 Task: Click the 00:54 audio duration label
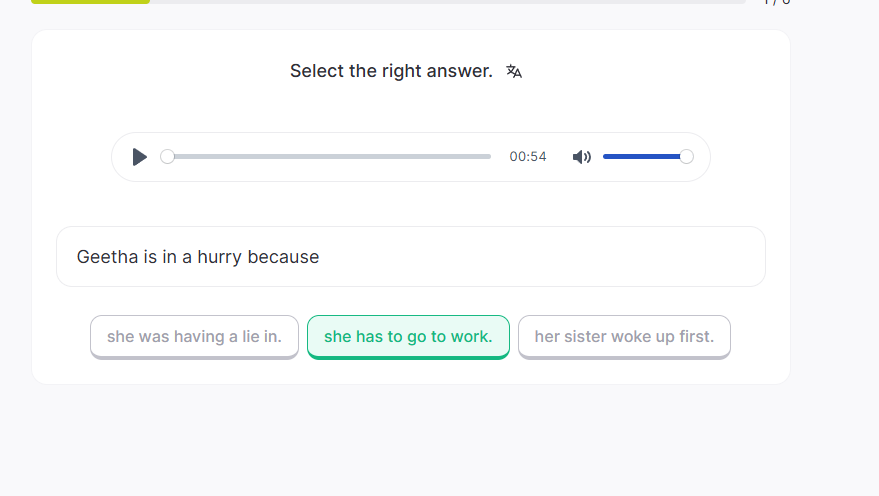point(528,157)
